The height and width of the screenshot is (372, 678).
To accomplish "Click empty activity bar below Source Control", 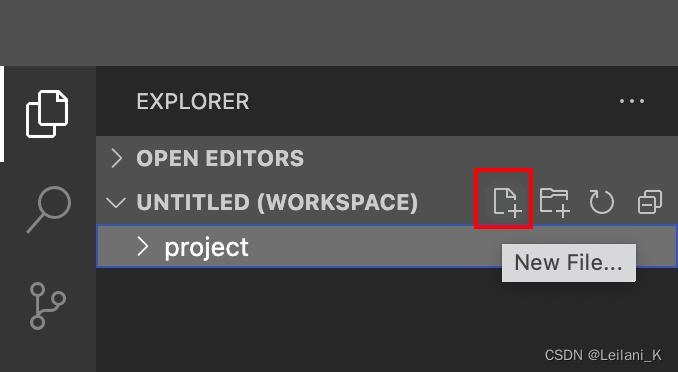I will pos(48,353).
